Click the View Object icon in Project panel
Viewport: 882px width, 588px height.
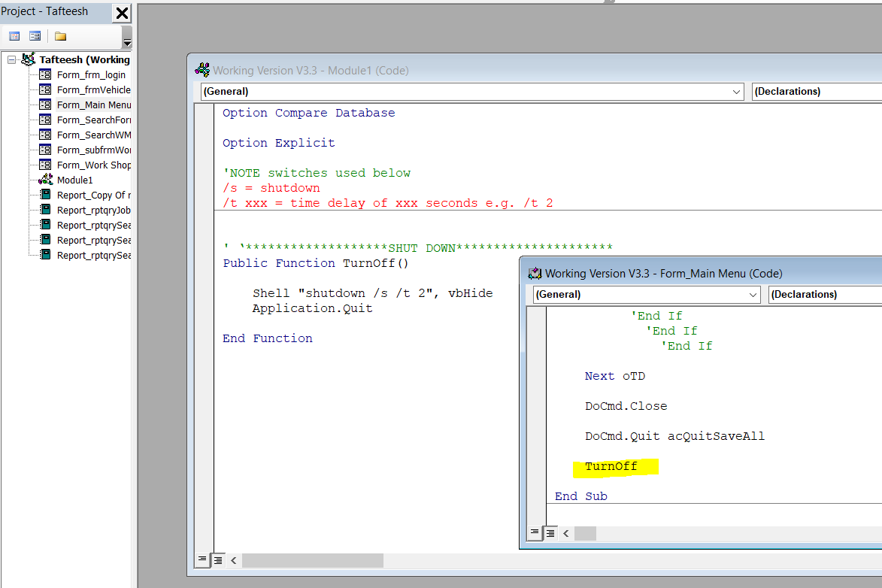click(35, 36)
